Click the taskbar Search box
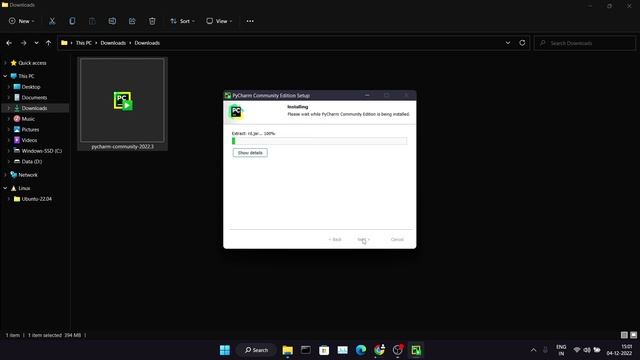 [x=256, y=350]
